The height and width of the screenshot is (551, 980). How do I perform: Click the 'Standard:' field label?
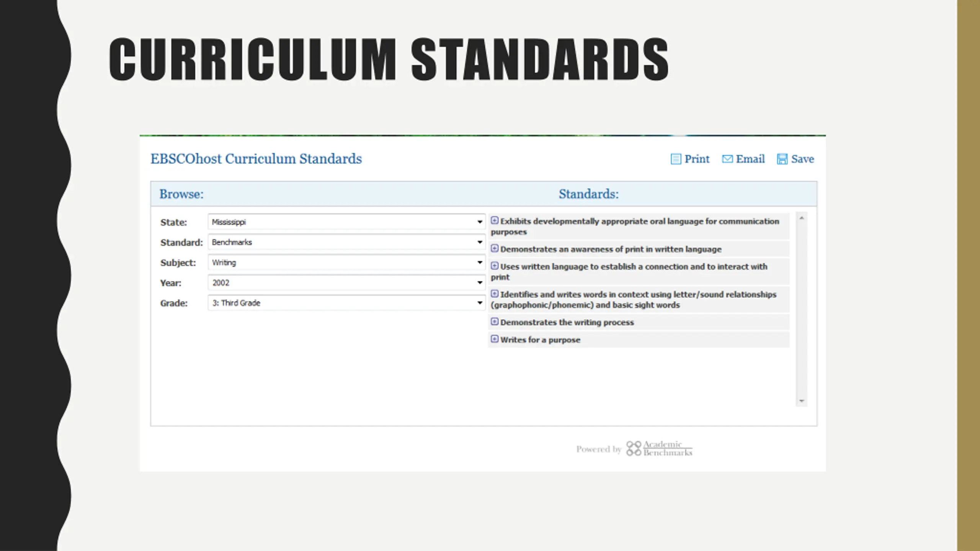pos(181,243)
